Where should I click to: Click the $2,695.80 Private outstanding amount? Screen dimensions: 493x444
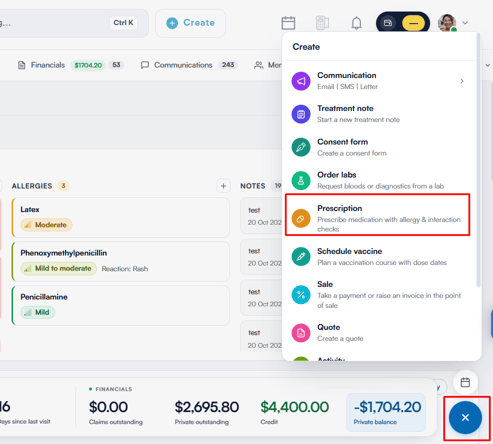pyautogui.click(x=207, y=407)
